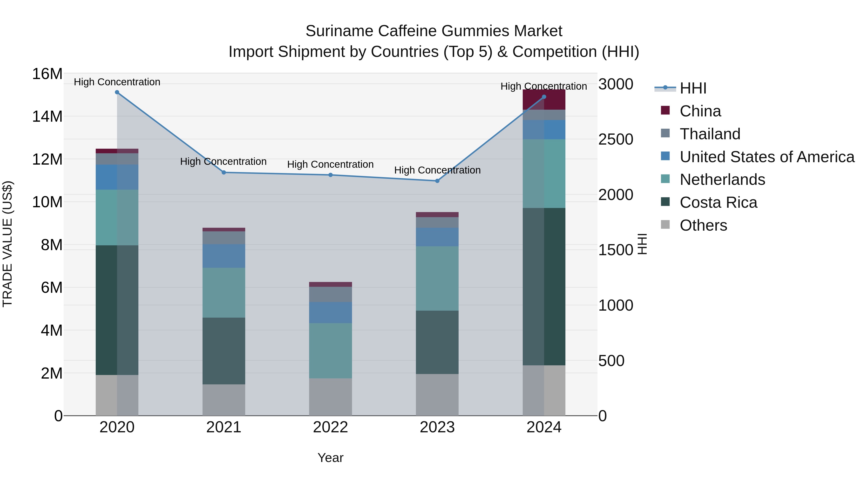
Task: Click the 'High Concentration' label above 2020
Action: pos(117,82)
